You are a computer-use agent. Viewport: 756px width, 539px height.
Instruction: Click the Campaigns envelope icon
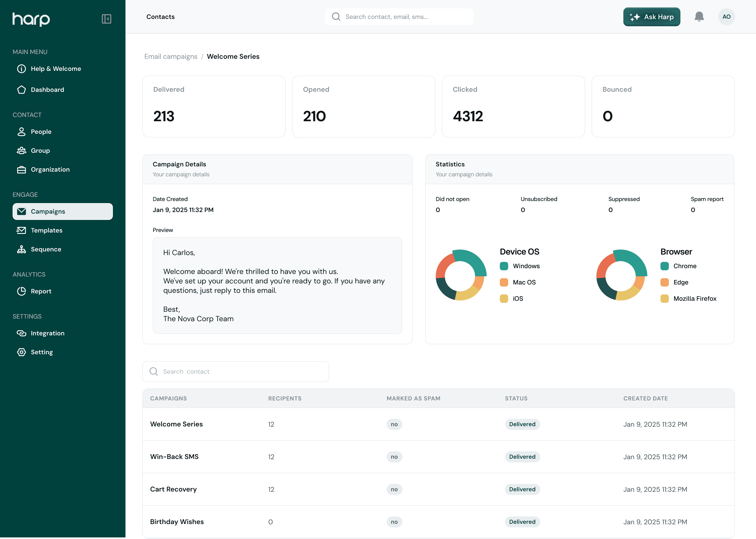[22, 212]
